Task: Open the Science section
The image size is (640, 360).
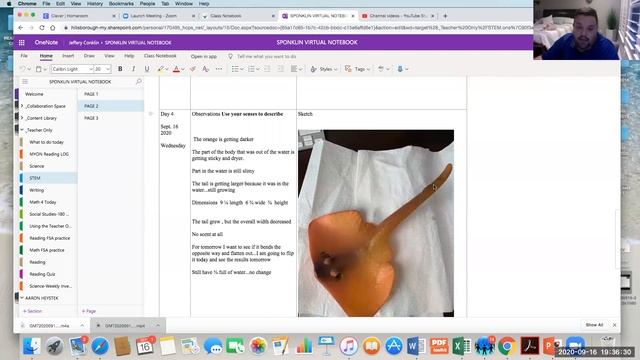Action: (x=36, y=166)
